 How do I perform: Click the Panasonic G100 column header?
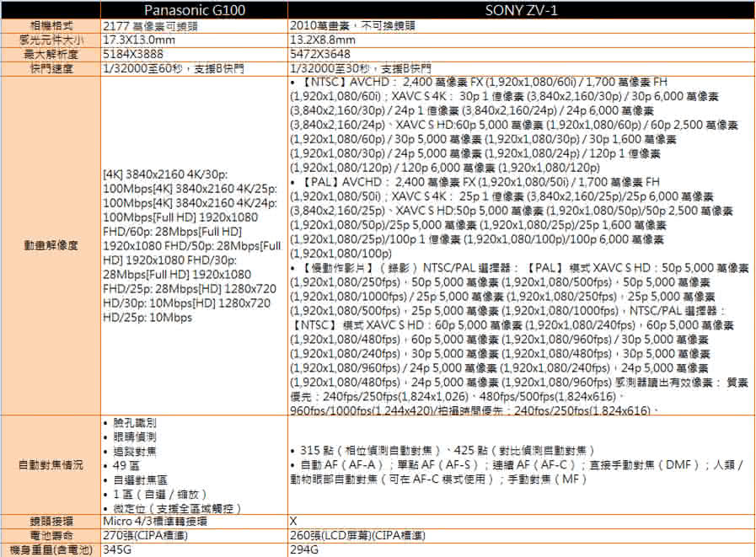pyautogui.click(x=192, y=9)
